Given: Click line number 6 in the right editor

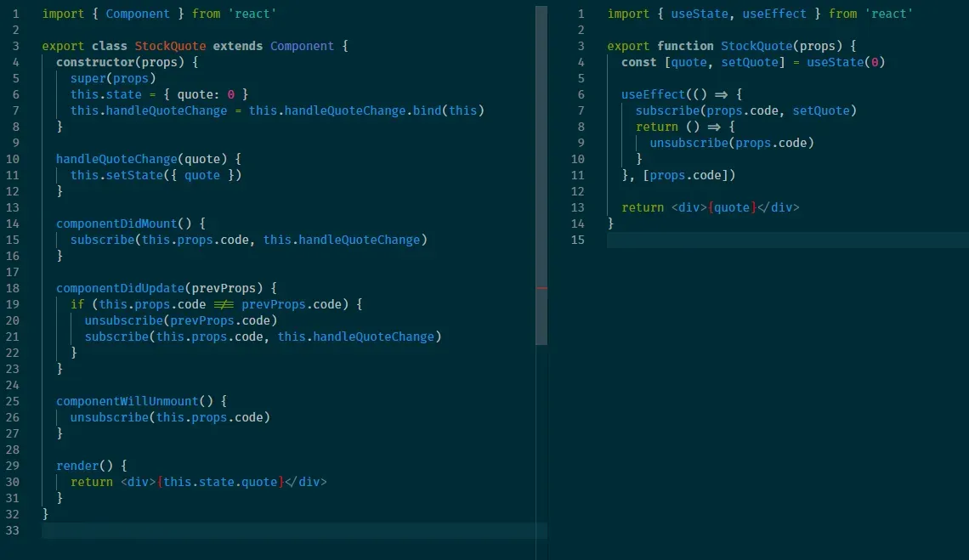Looking at the screenshot, I should point(581,94).
